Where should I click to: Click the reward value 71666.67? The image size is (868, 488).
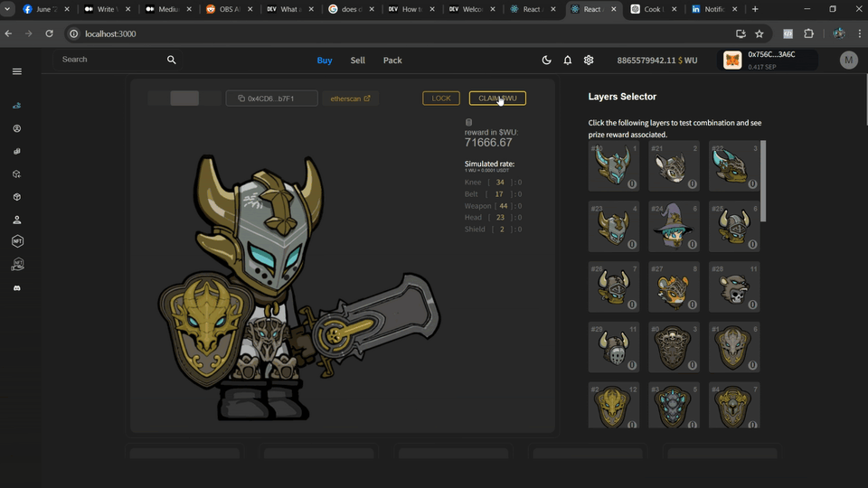coord(488,143)
